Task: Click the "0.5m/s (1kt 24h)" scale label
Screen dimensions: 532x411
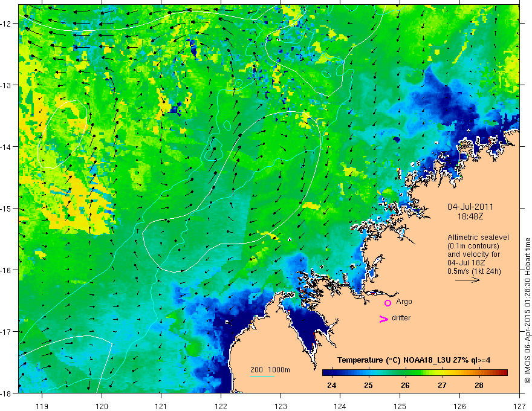Action: [x=475, y=271]
